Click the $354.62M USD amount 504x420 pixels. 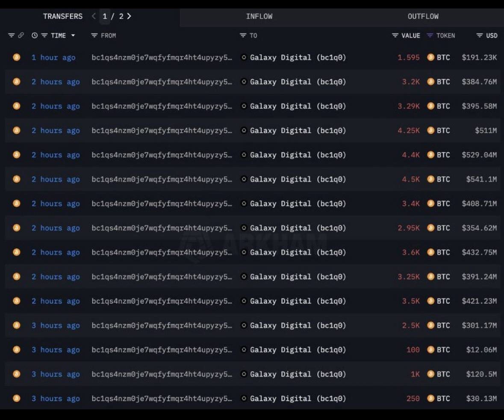tap(479, 228)
